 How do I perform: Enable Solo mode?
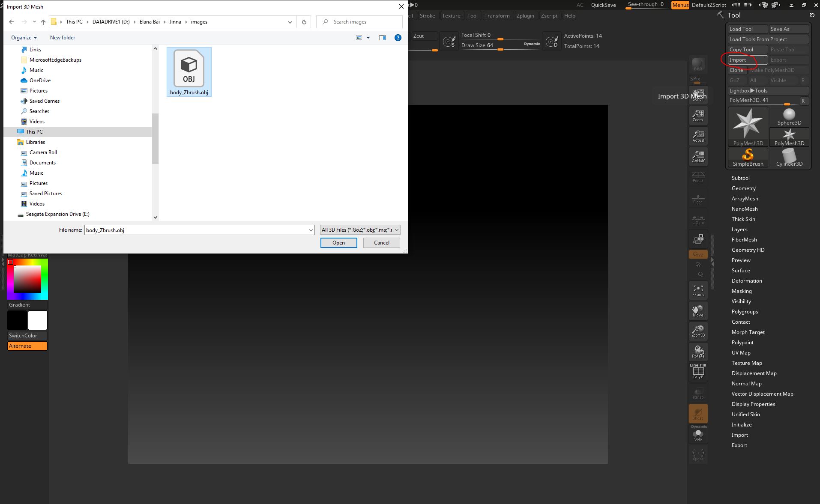coord(698,434)
